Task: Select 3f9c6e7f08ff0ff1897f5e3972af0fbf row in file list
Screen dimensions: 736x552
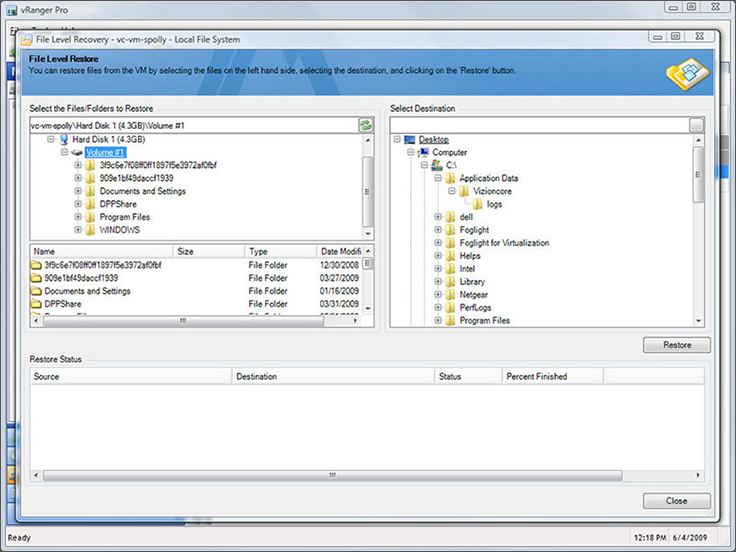Action: (195, 265)
